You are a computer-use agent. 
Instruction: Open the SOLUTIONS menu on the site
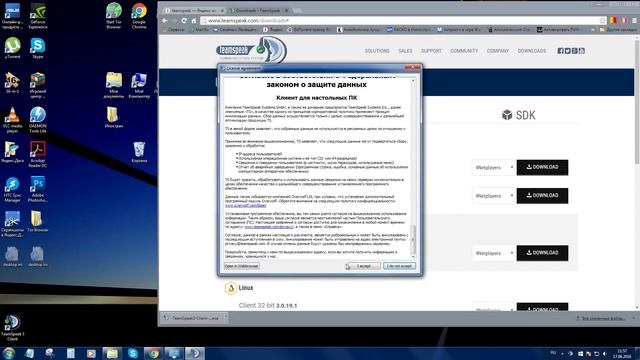(x=377, y=51)
